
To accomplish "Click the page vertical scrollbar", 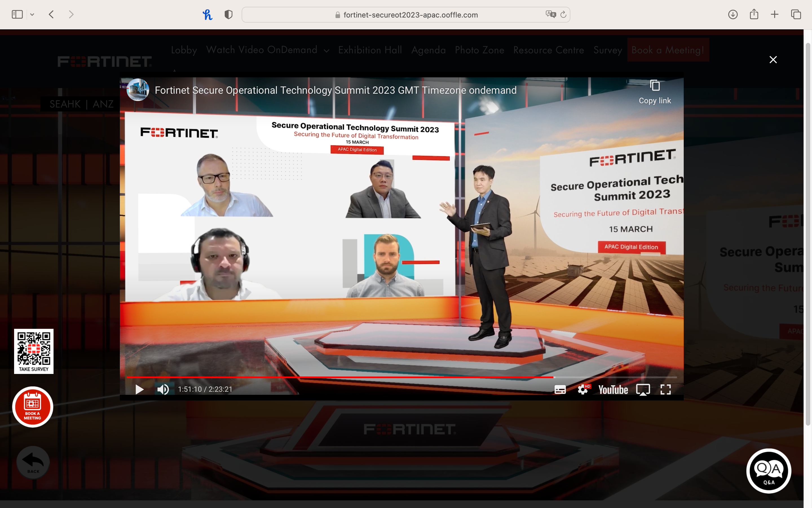I will [808, 234].
